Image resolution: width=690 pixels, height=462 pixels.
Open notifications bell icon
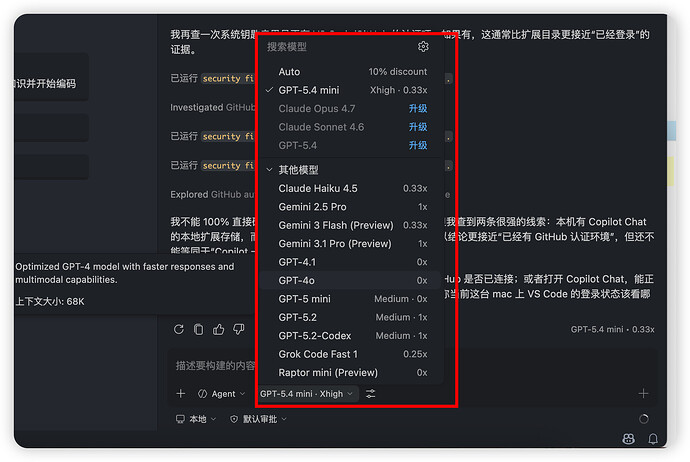coord(653,439)
